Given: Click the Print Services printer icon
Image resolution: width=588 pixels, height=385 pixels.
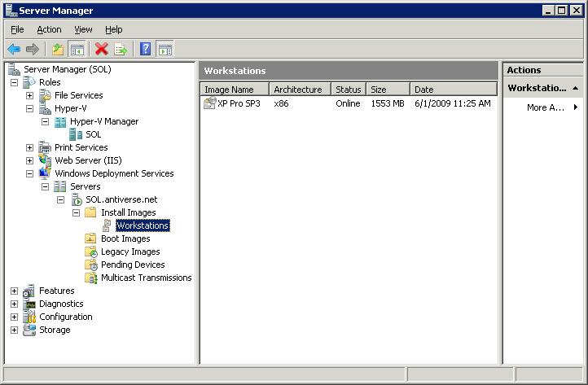Looking at the screenshot, I should pyautogui.click(x=45, y=147).
